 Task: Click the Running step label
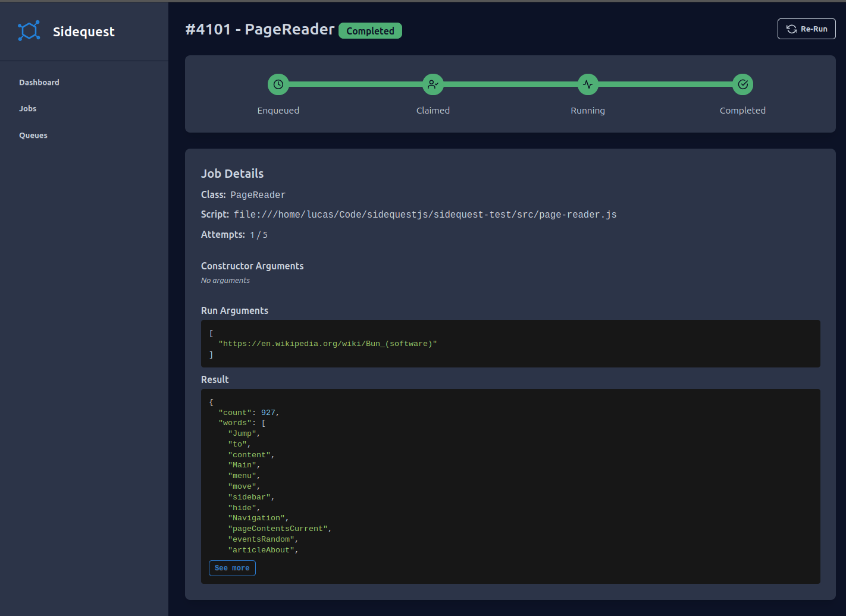coord(588,111)
